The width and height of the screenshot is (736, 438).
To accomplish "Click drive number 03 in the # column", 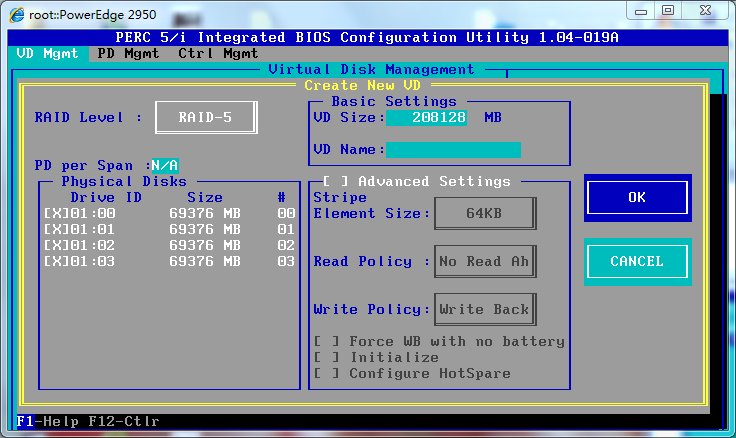I will click(286, 261).
